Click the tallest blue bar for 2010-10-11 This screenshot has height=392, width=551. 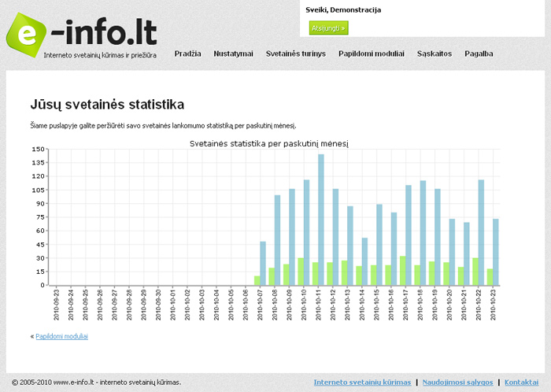point(321,219)
